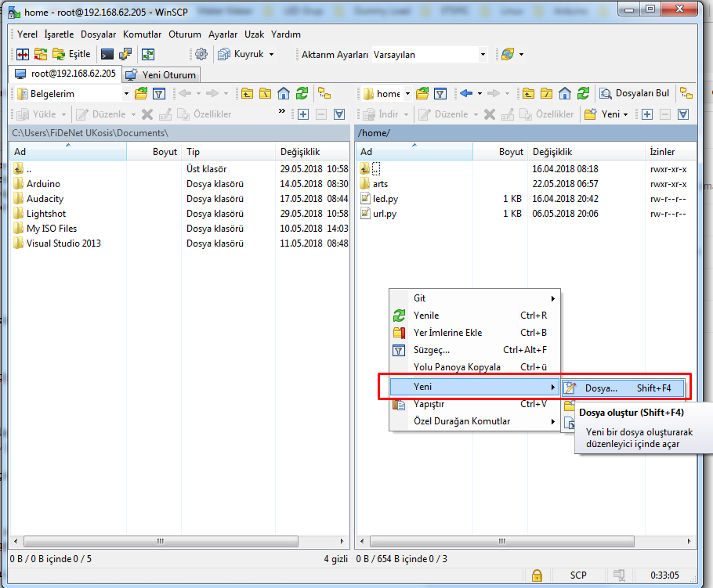This screenshot has width=713, height=588.
Task: Expand the hidden local toolbar chevron
Action: click(282, 111)
